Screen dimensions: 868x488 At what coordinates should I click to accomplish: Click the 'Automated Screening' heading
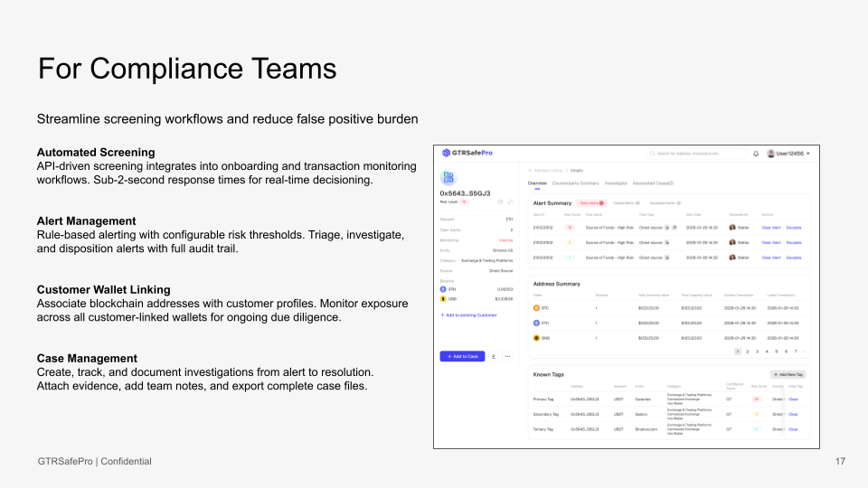point(96,152)
